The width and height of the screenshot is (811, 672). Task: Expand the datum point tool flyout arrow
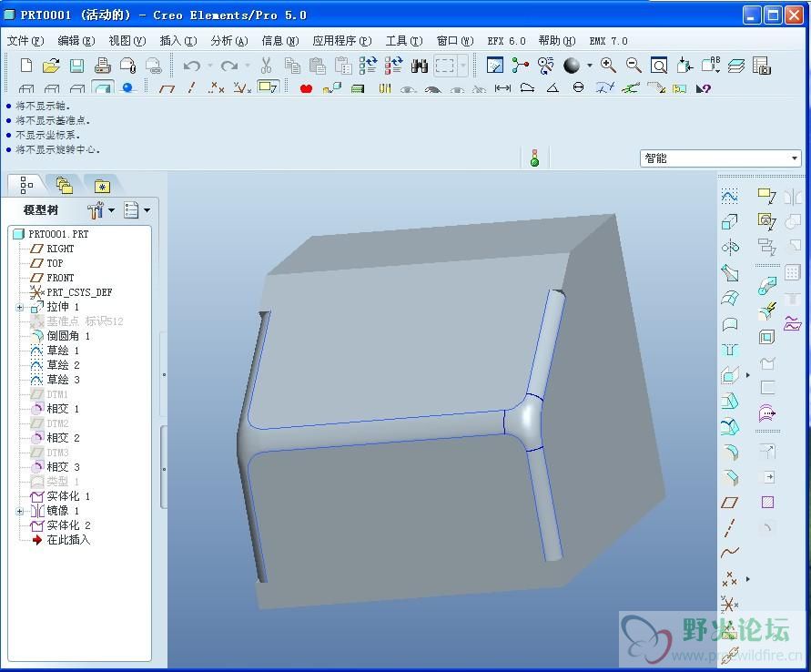pos(748,579)
